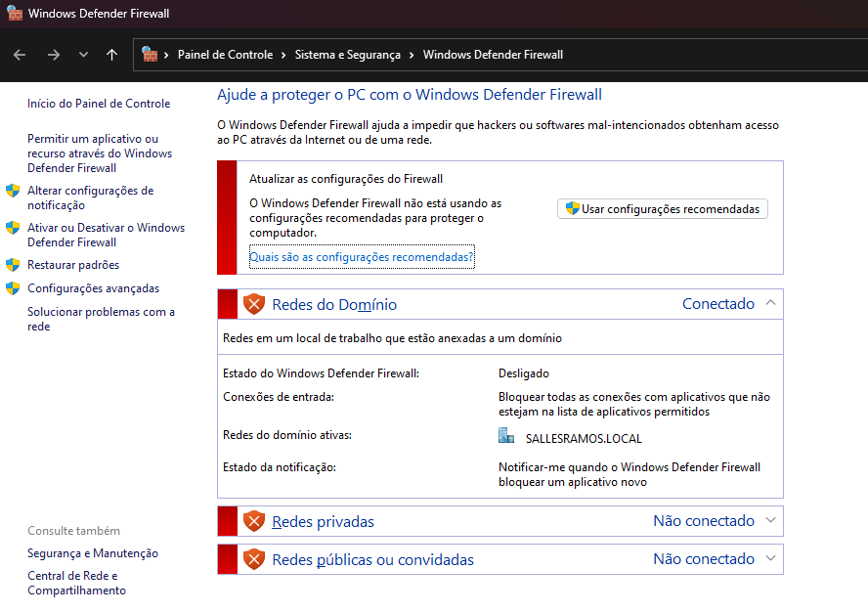
Task: Click Estado do Windows Defender Firewall label
Action: click(321, 373)
